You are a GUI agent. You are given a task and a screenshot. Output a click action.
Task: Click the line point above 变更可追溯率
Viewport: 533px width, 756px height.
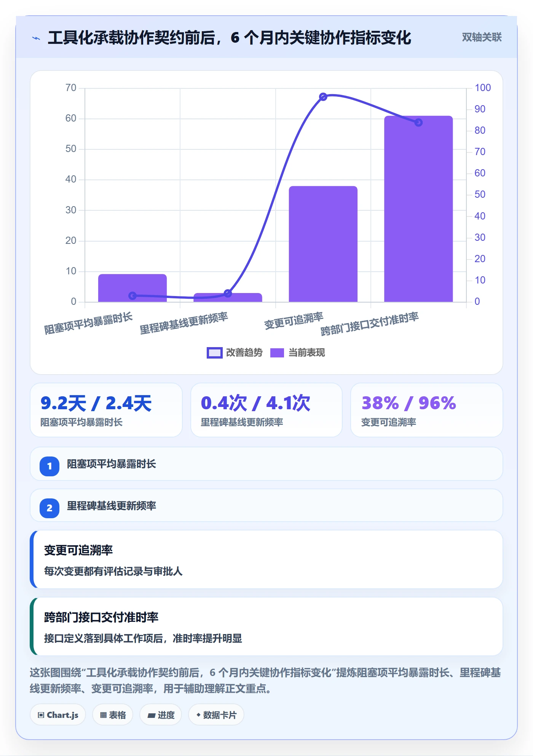(x=323, y=97)
